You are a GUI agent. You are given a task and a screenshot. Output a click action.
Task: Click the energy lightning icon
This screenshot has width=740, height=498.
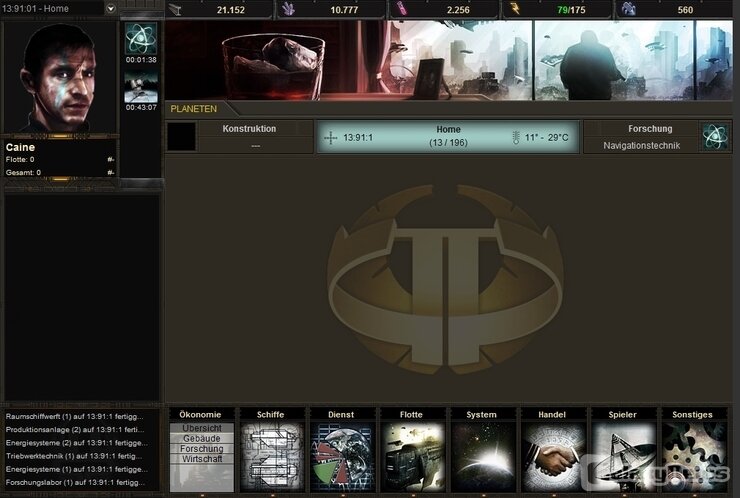click(x=515, y=8)
